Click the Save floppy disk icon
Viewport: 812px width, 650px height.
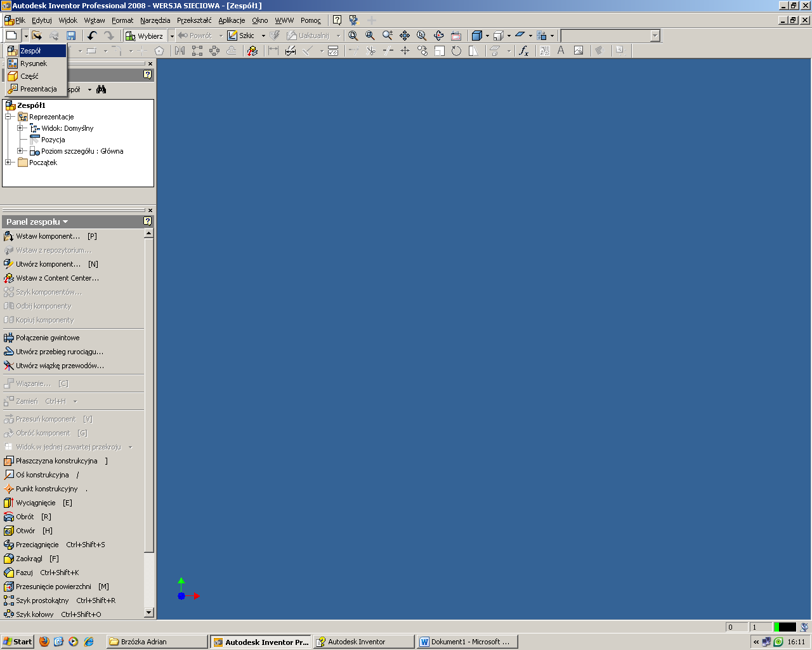coord(71,36)
